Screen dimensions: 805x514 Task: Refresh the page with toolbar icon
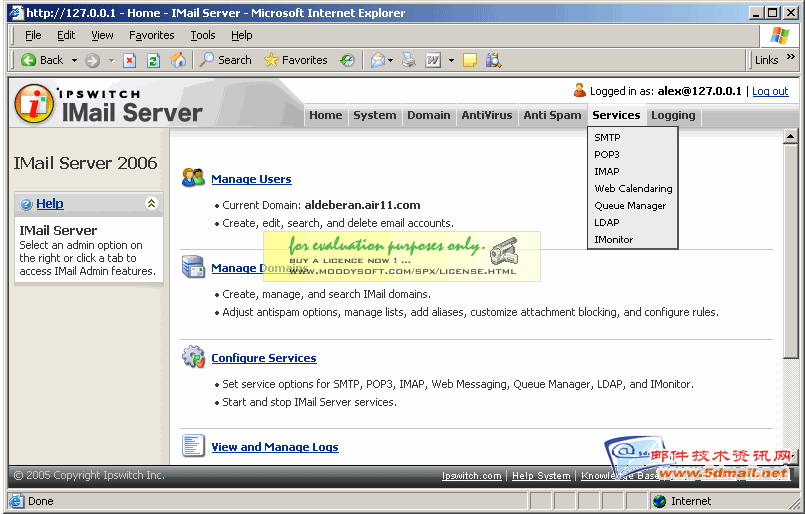pos(154,60)
